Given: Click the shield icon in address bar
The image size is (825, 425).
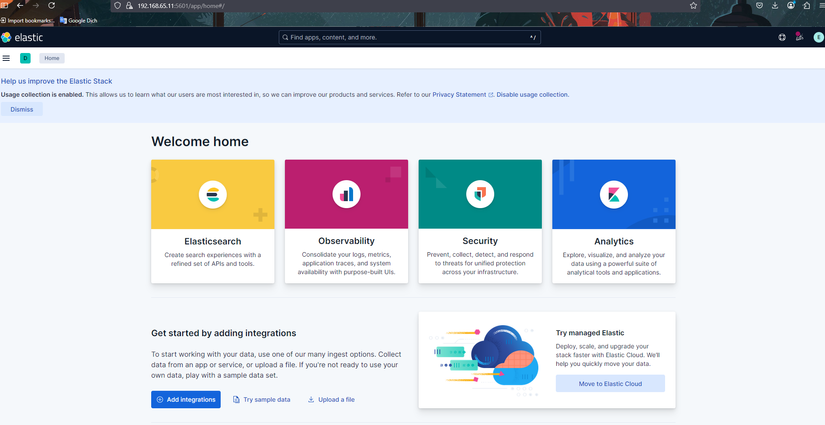Looking at the screenshot, I should [118, 6].
